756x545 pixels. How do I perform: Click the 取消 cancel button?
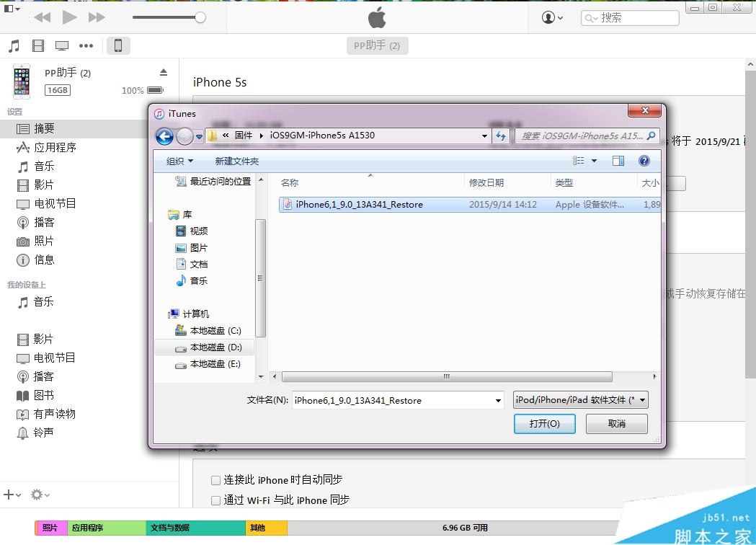pos(617,424)
